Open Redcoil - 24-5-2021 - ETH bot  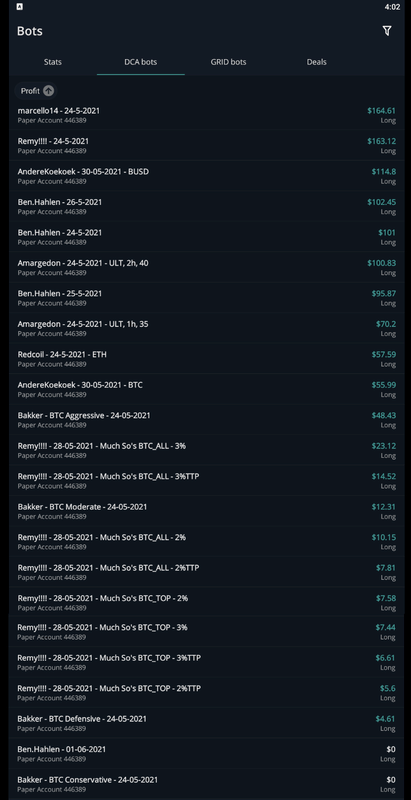coord(207,359)
